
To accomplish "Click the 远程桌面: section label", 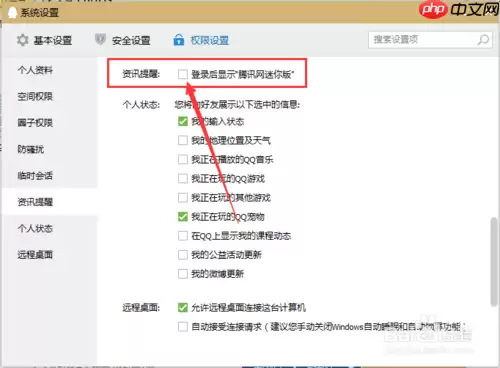I will coord(141,307).
